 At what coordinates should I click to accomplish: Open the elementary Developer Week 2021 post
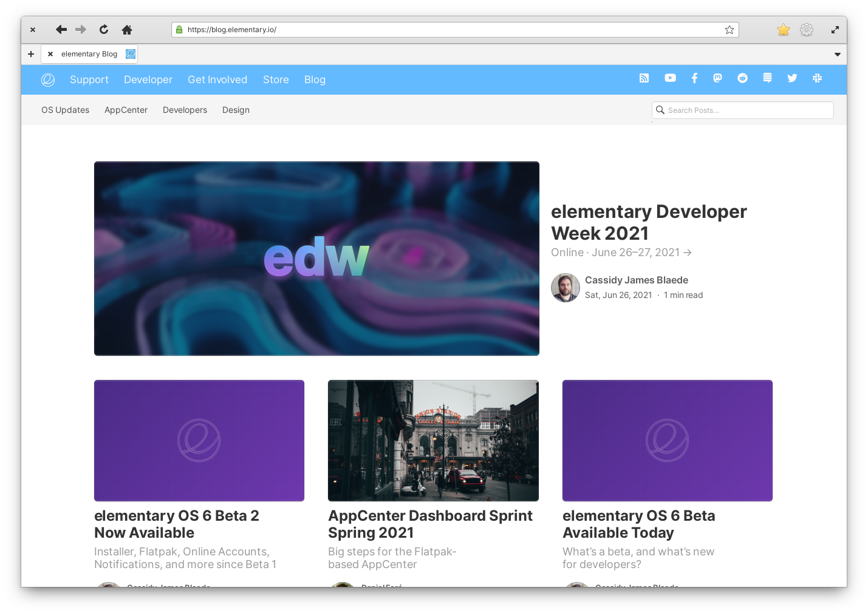click(649, 222)
